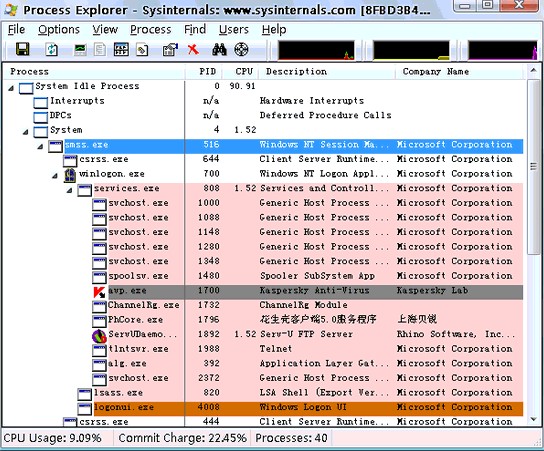Select the Interrupts row
The width and height of the screenshot is (544, 451).
click(x=278, y=102)
